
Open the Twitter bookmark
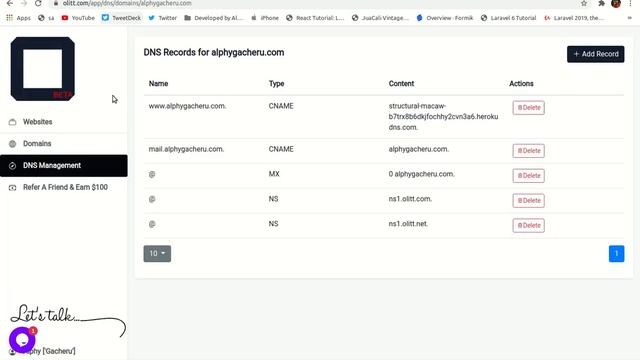(x=162, y=18)
